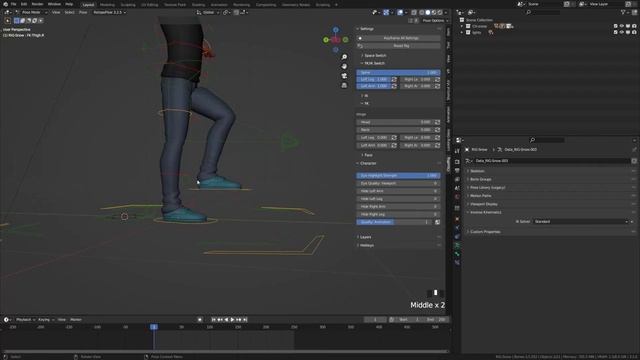Viewport: 640px width, 360px height.
Task: Toggle the Hide Left Leg property
Action: coord(398,199)
